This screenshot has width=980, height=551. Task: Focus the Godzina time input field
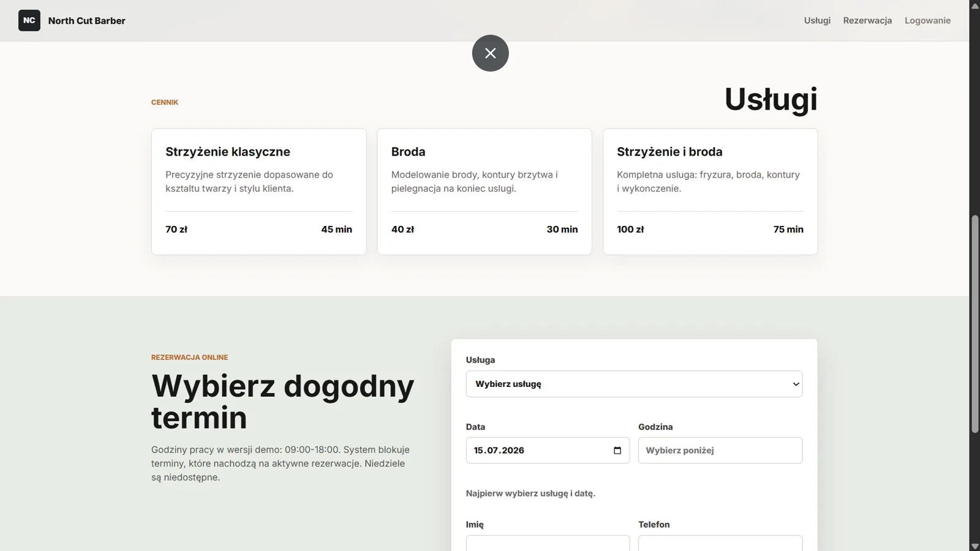(x=720, y=451)
